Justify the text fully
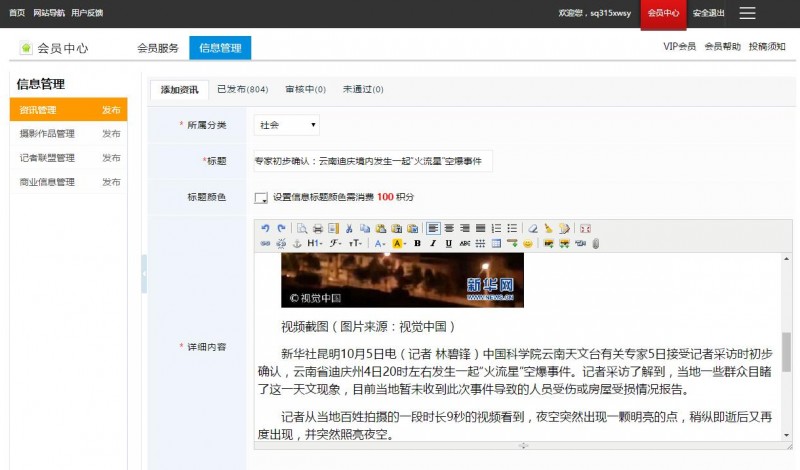This screenshot has height=470, width=800. click(x=481, y=228)
